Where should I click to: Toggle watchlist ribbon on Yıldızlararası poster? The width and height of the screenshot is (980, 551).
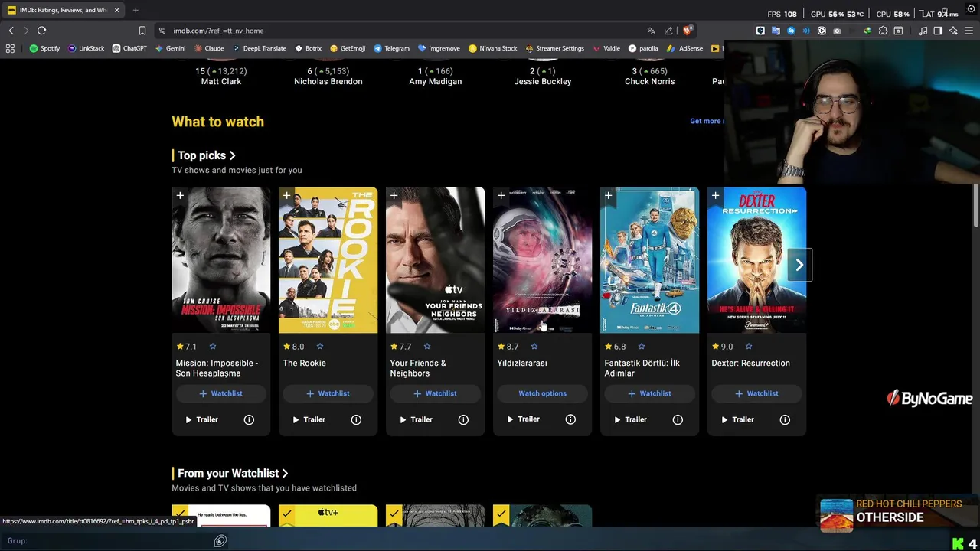point(501,196)
